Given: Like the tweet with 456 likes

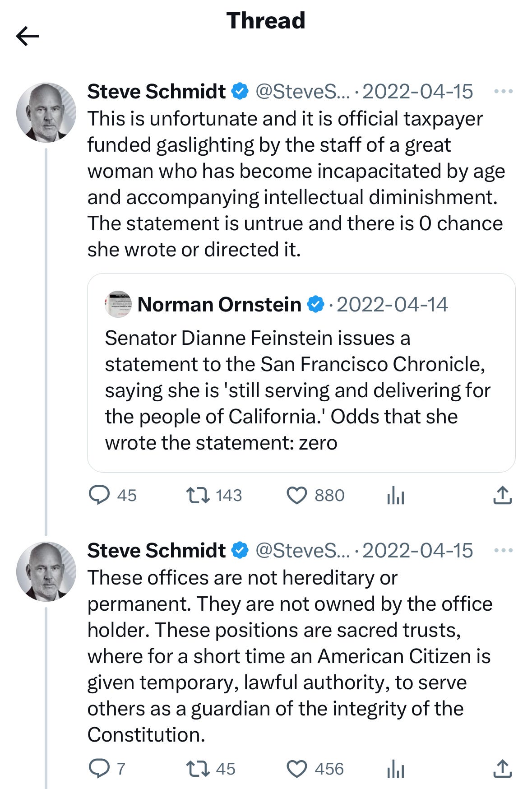Looking at the screenshot, I should 297,769.
